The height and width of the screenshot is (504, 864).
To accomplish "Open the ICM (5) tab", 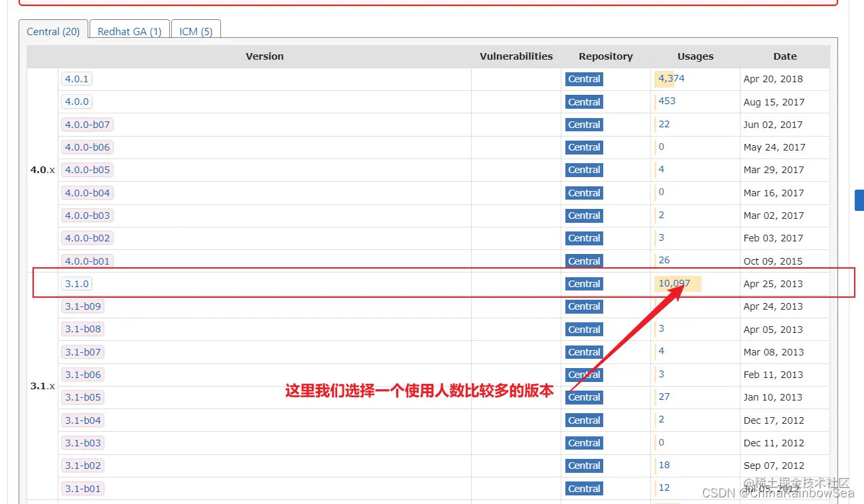I will pyautogui.click(x=196, y=31).
